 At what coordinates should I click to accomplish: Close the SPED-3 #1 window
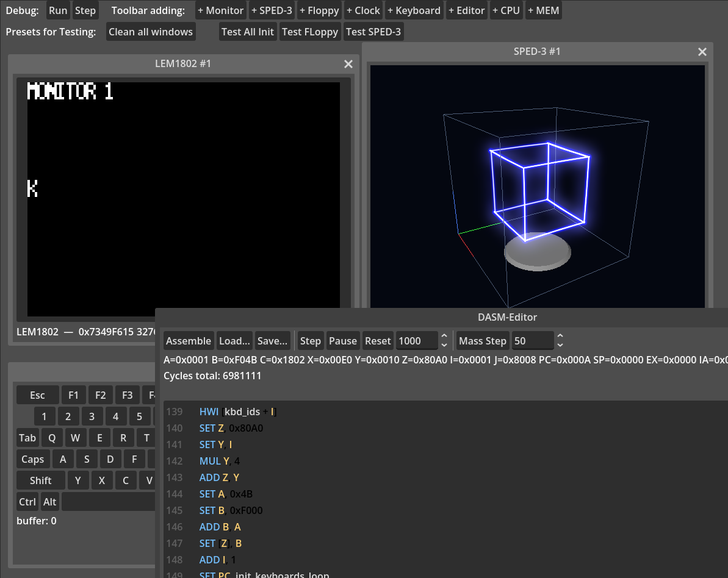(702, 52)
